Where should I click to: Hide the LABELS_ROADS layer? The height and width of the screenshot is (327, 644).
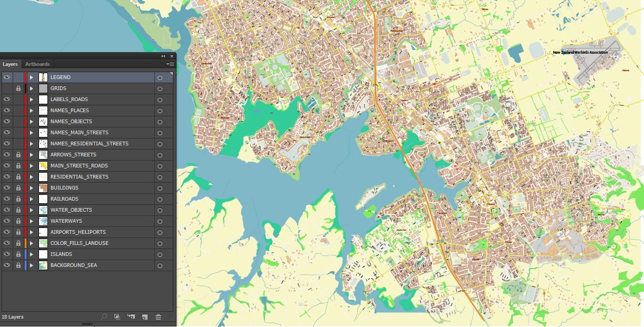pos(7,100)
